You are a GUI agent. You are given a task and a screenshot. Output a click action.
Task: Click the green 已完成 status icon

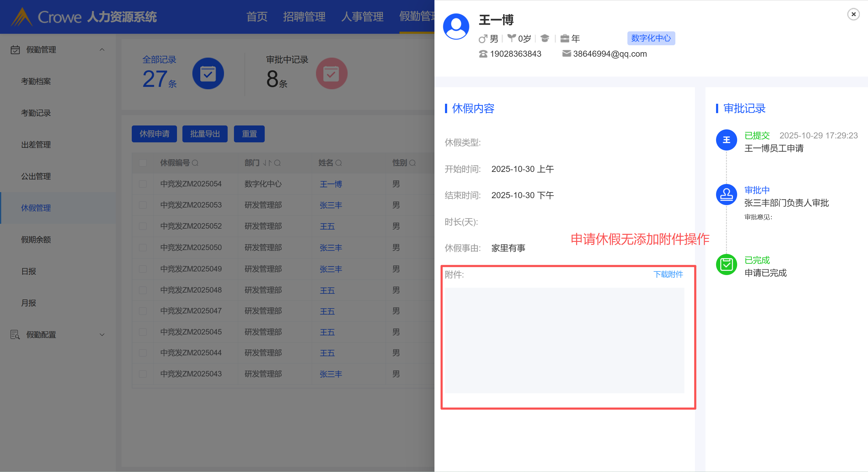tap(726, 265)
